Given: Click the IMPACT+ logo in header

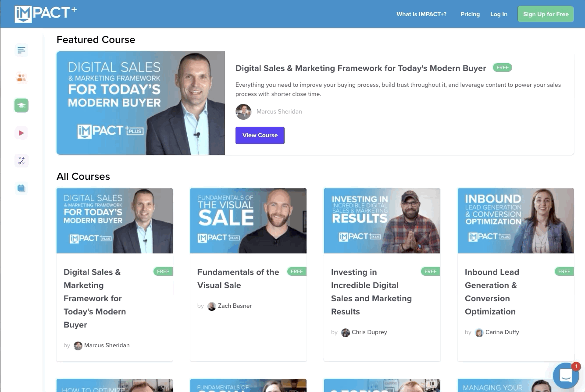Looking at the screenshot, I should [x=46, y=14].
